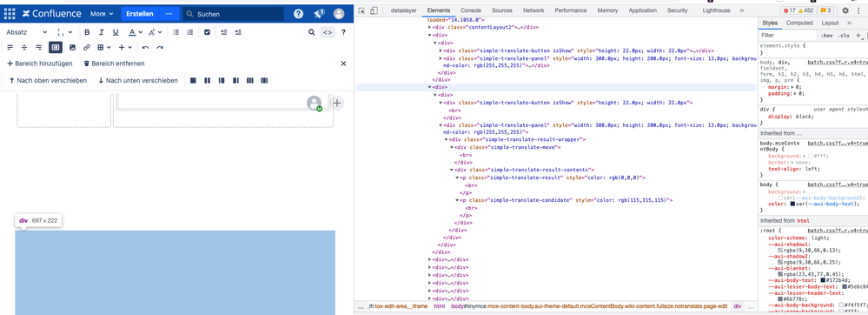Add column plus button beside layout cell
The image size is (868, 315).
pyautogui.click(x=337, y=103)
